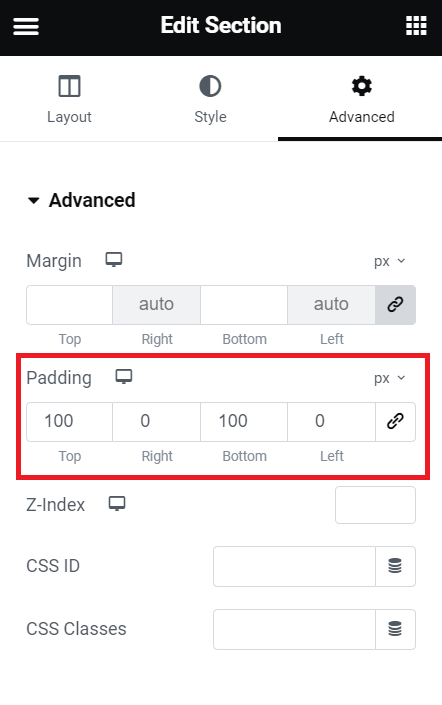This screenshot has height=705, width=442.
Task: Open the widgets grid icon
Action: point(416,26)
